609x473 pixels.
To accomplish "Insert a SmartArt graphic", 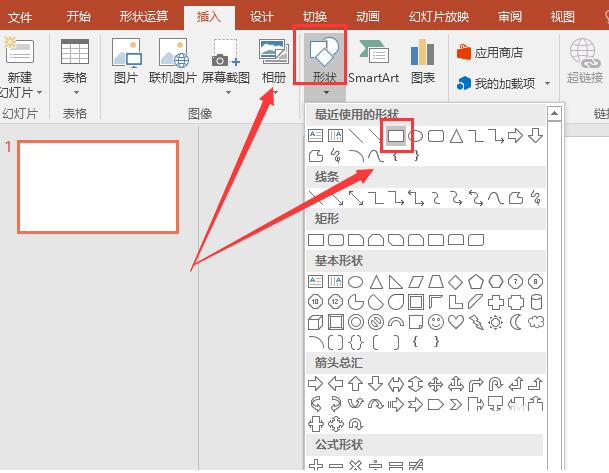I will pos(374,61).
